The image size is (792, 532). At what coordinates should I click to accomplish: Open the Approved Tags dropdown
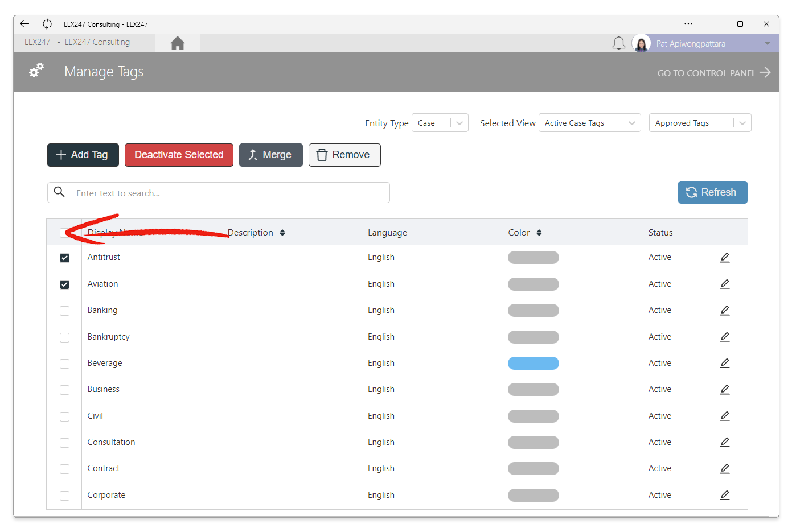[x=700, y=123]
